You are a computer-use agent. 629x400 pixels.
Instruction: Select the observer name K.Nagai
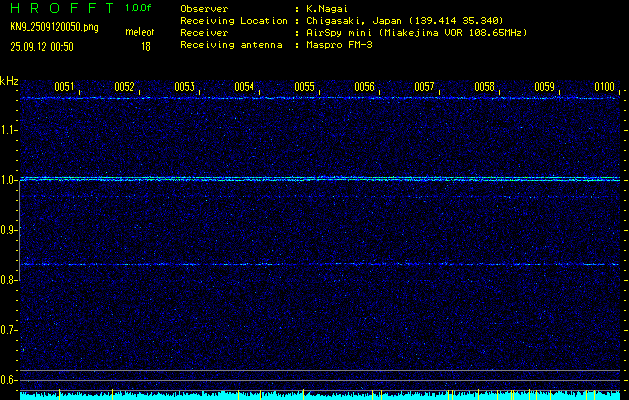click(x=327, y=9)
